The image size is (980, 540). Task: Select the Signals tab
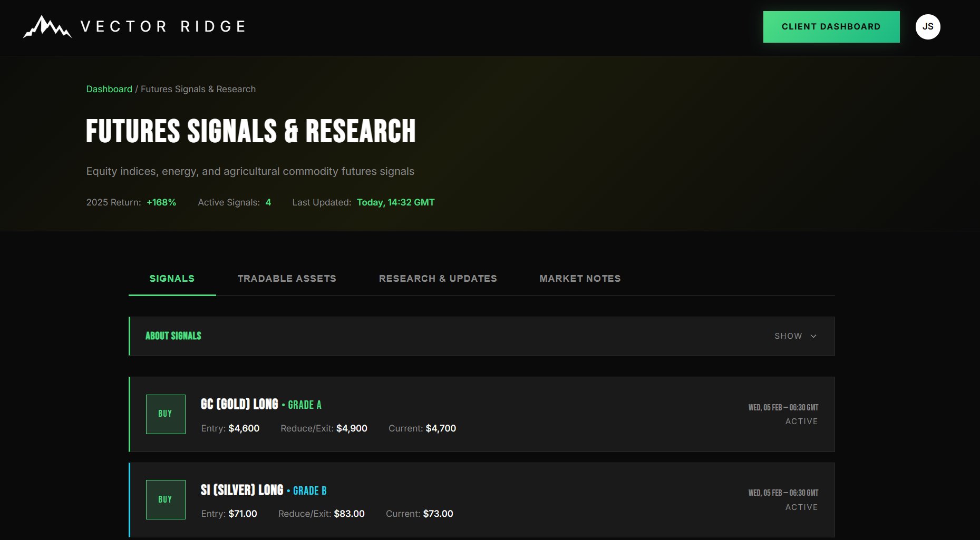coord(172,278)
